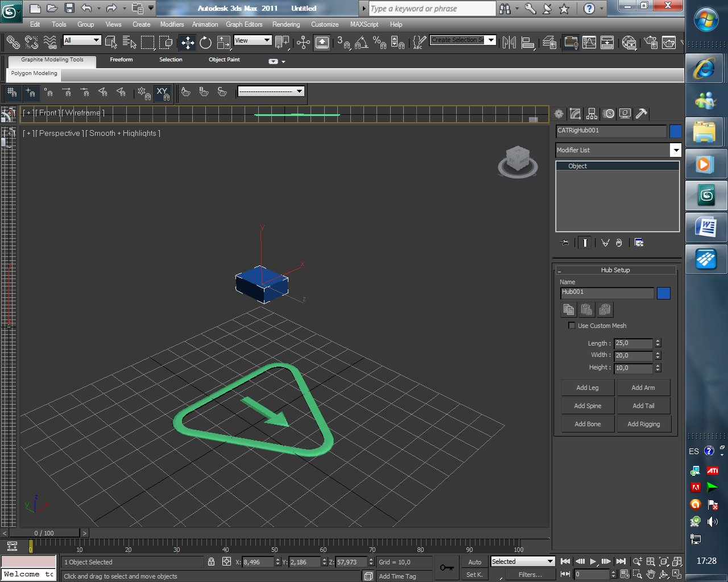Click the Add Arm button
This screenshot has width=728, height=582.
point(643,388)
